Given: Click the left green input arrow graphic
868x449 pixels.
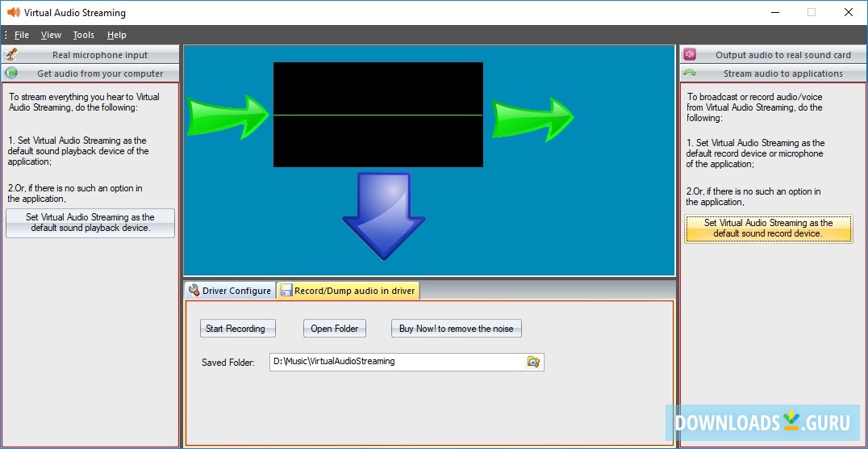Looking at the screenshot, I should click(228, 115).
